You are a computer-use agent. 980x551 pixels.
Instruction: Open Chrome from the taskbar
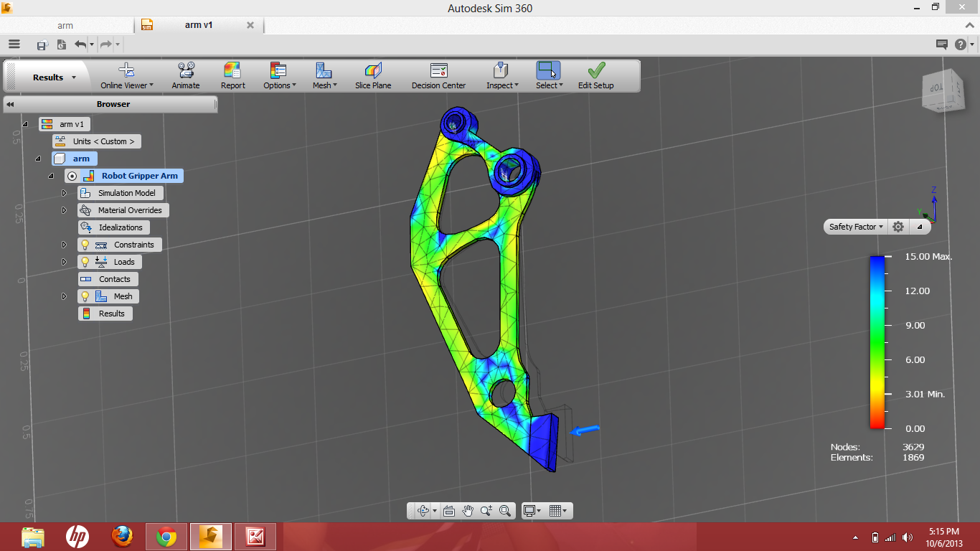pyautogui.click(x=166, y=537)
